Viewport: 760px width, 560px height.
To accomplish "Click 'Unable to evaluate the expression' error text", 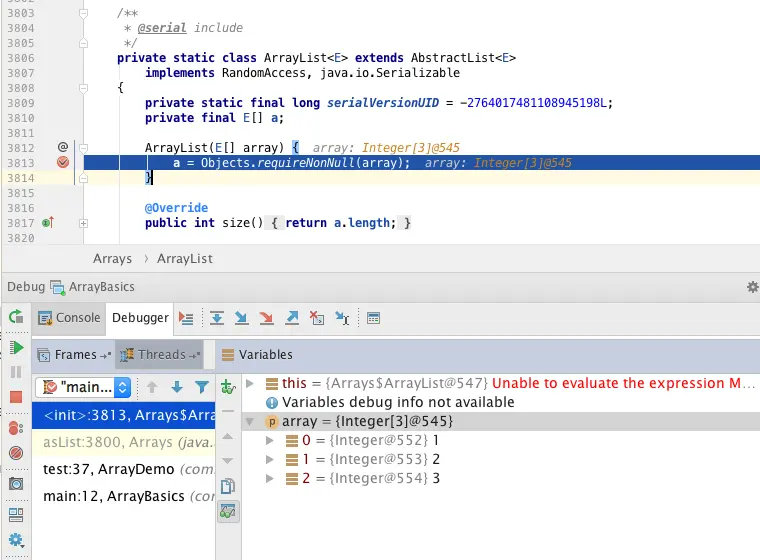I will (623, 384).
